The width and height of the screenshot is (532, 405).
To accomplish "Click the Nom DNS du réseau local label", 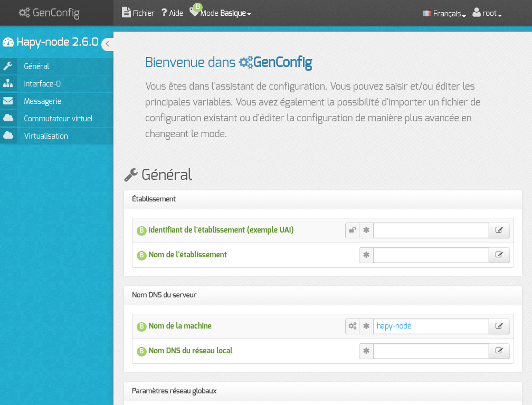I will (191, 351).
